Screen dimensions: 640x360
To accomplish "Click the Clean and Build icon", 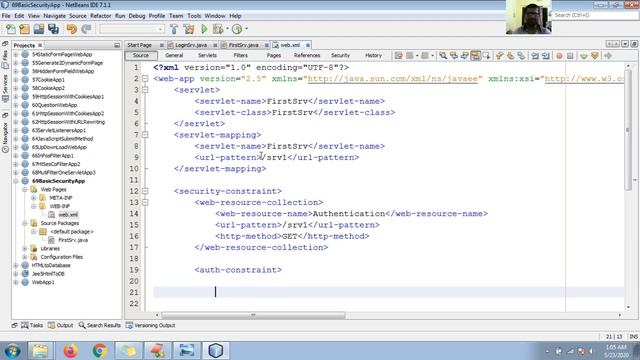I will (x=189, y=29).
